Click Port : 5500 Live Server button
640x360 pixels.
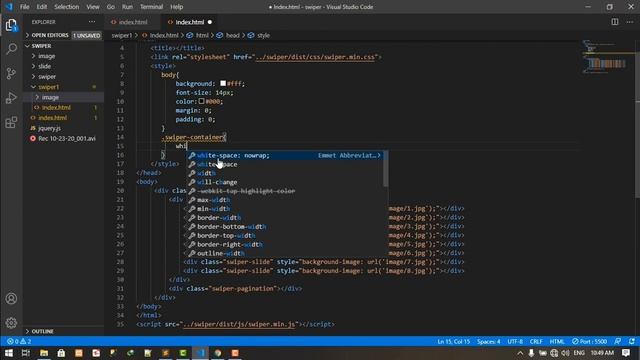coord(589,341)
